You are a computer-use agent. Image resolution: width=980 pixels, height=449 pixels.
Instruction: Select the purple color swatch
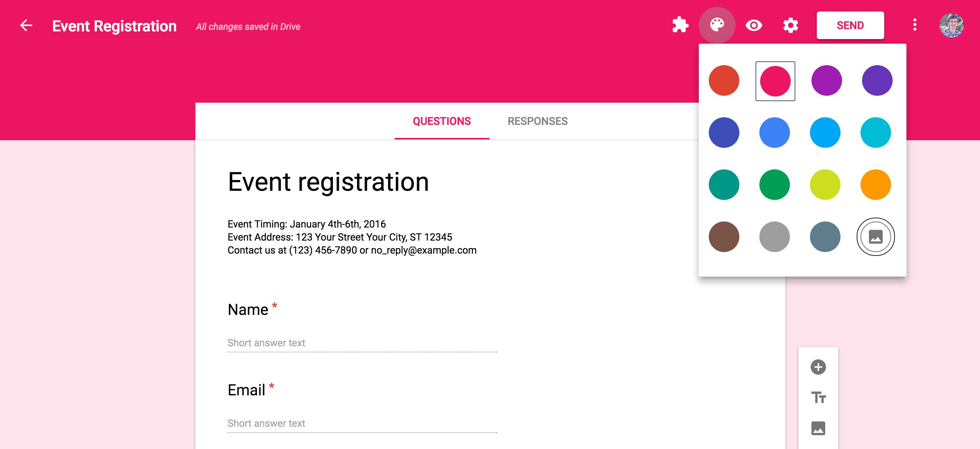tap(826, 80)
